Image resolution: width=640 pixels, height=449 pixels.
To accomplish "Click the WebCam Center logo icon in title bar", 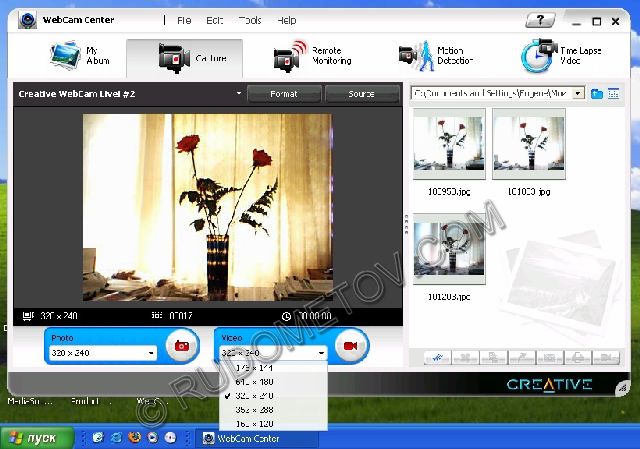I will point(27,20).
